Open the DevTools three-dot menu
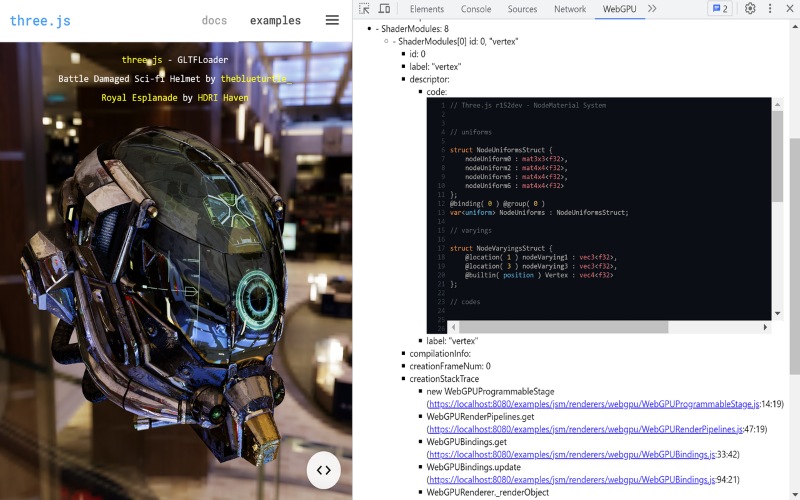 770,9
